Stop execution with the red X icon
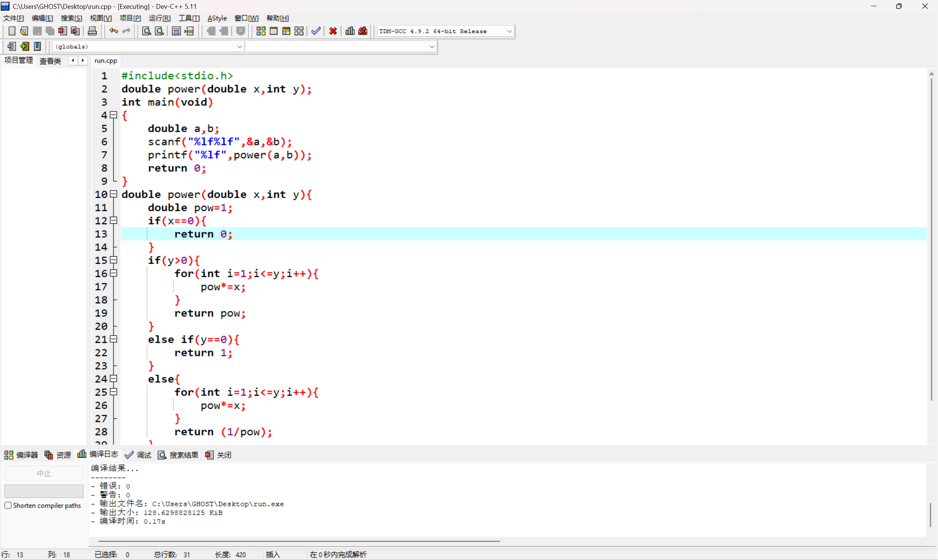This screenshot has width=938, height=560. point(333,31)
